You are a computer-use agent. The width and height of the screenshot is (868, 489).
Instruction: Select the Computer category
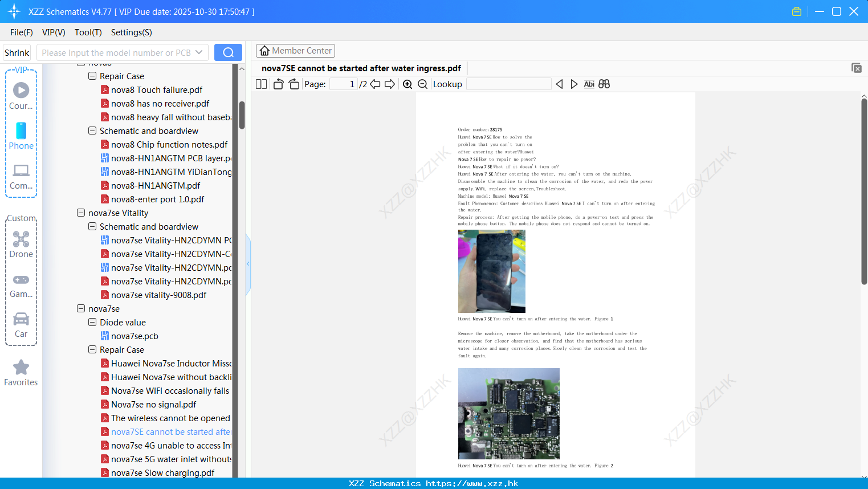[21, 177]
